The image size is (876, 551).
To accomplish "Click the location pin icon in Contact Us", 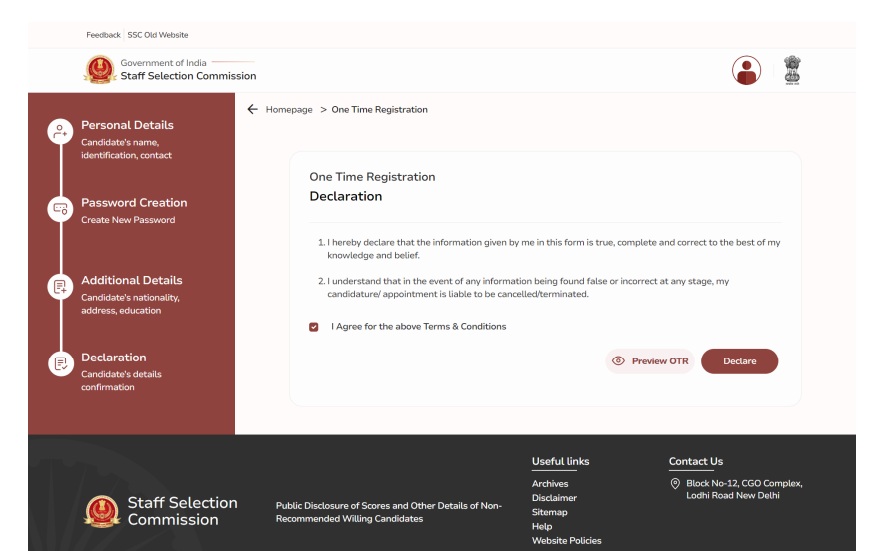I will tap(675, 484).
